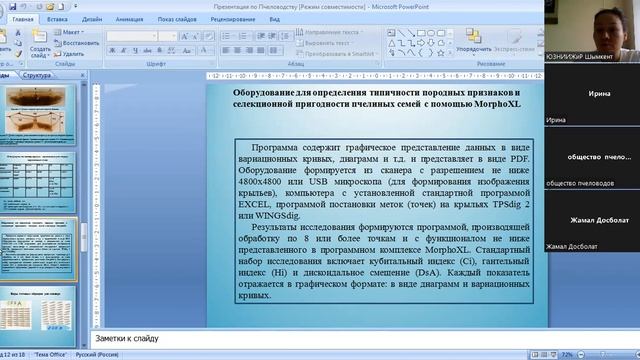Insert an oval from the shapes gallery

point(431,33)
